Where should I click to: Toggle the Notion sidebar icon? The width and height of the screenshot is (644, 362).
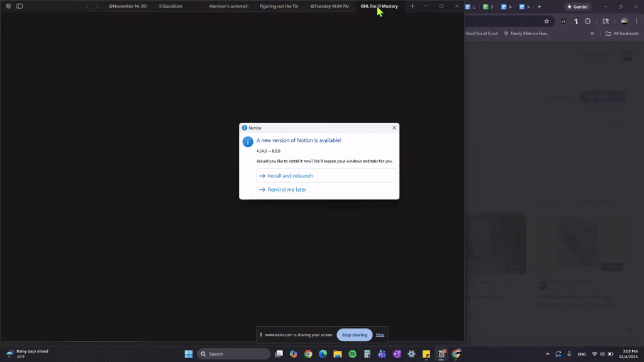19,6
